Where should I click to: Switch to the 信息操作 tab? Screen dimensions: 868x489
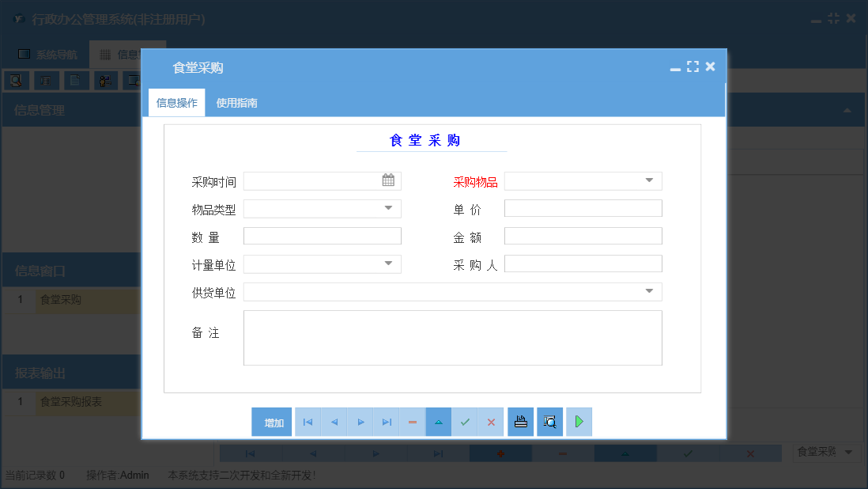coord(176,103)
